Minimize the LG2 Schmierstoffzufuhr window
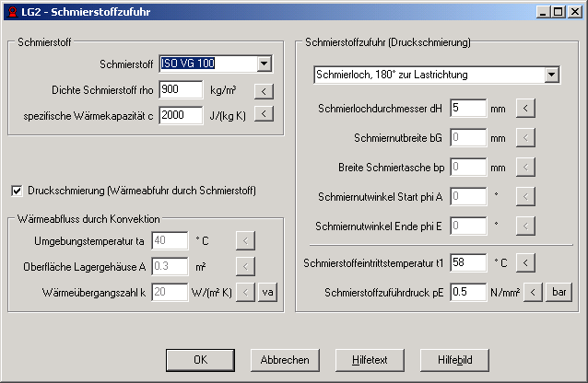Viewport: 588px width, 383px height. (543, 12)
